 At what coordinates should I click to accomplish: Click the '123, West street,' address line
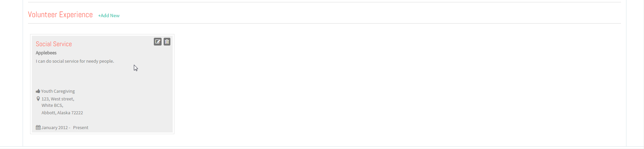(58, 99)
